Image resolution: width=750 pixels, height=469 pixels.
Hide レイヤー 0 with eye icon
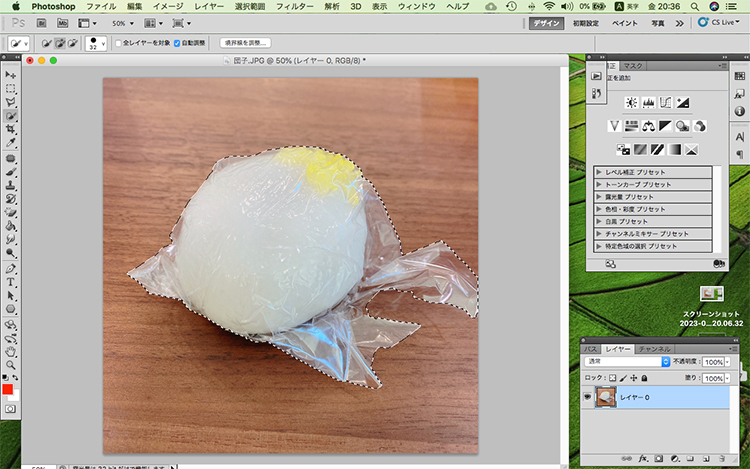587,397
